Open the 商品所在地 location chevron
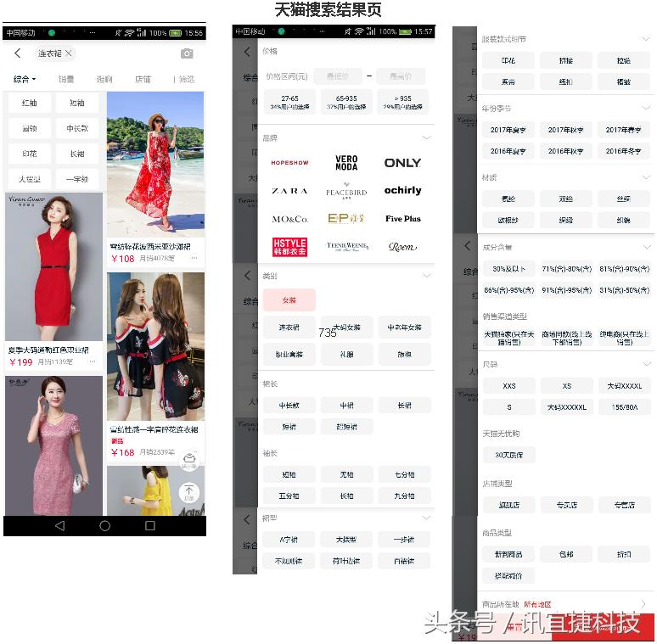This screenshot has width=657, height=644. pyautogui.click(x=644, y=604)
